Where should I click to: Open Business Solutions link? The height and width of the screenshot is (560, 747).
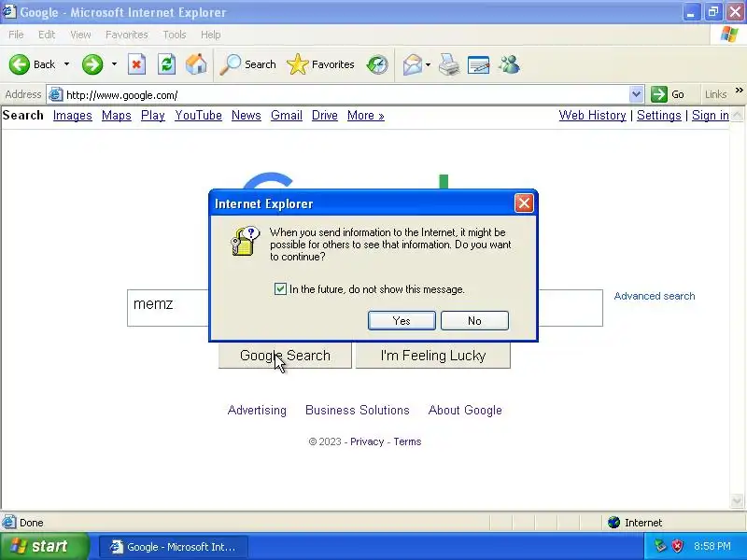[358, 410]
